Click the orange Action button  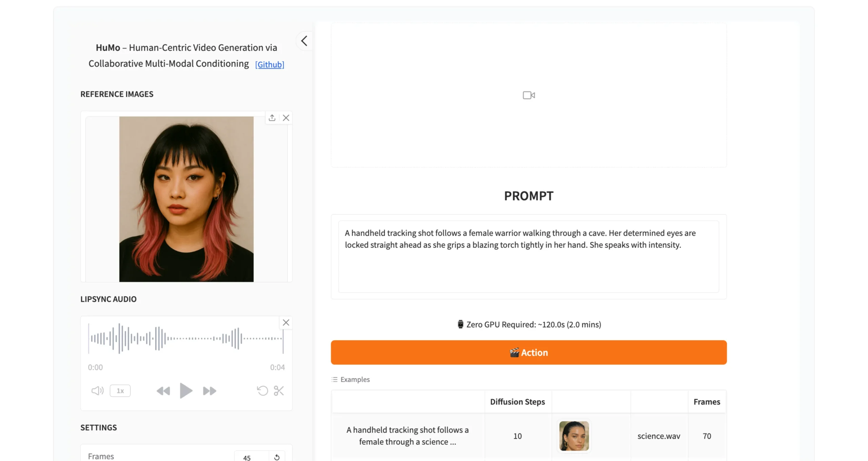tap(529, 353)
